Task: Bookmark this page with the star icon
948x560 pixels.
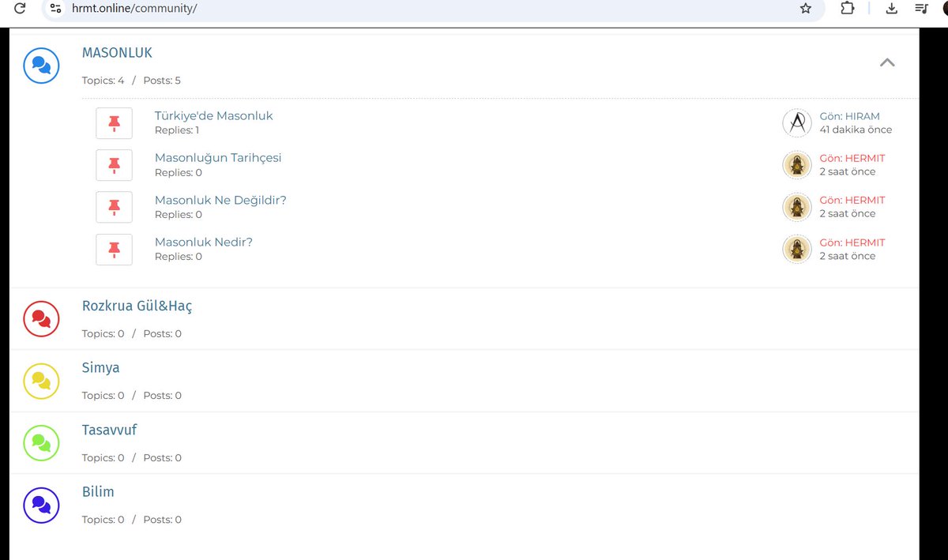Action: point(806,9)
